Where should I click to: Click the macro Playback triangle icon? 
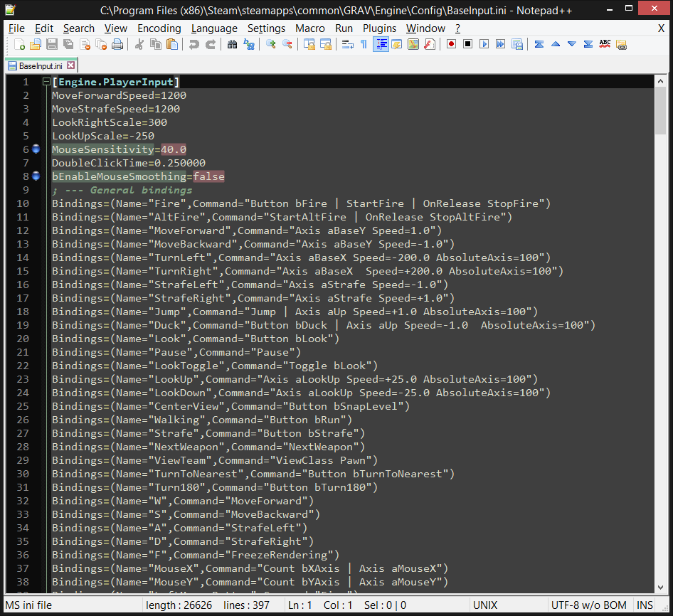pyautogui.click(x=484, y=44)
